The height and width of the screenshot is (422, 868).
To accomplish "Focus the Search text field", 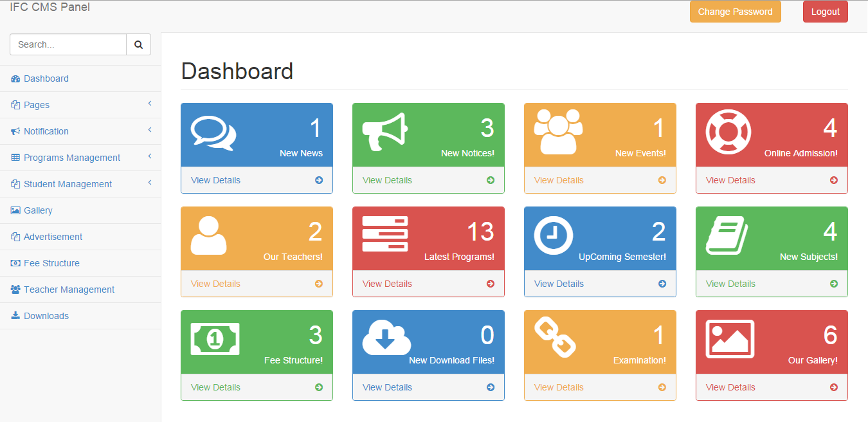I will pos(68,45).
